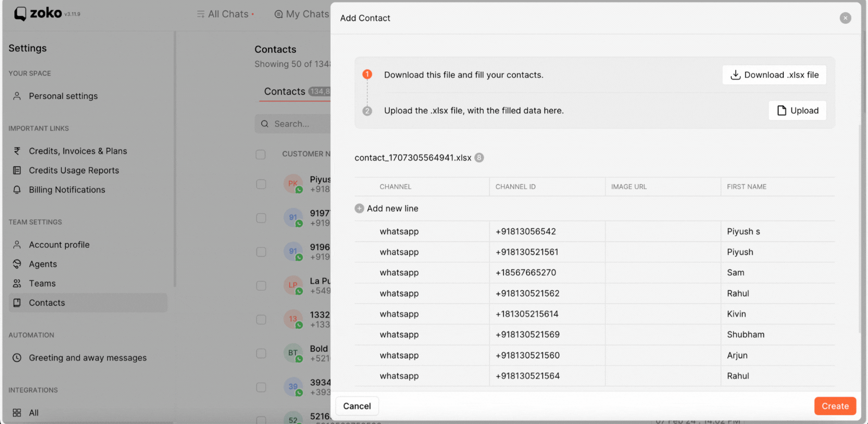Click the first name cell Arjun

coord(778,355)
